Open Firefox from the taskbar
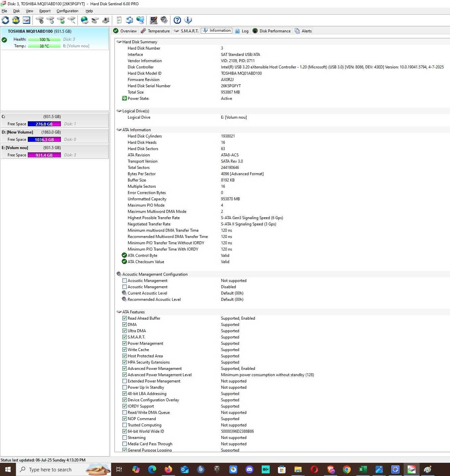The width and height of the screenshot is (450, 476). 168,469
